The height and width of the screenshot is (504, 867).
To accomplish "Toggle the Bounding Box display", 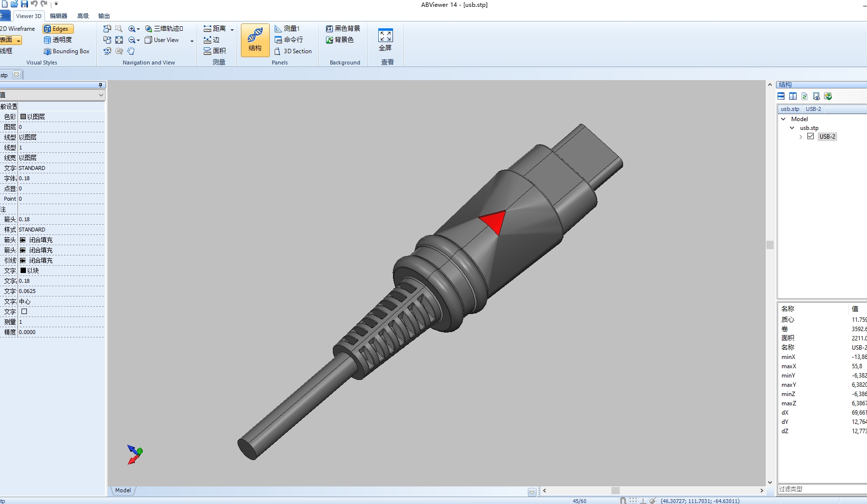I will click(x=66, y=51).
